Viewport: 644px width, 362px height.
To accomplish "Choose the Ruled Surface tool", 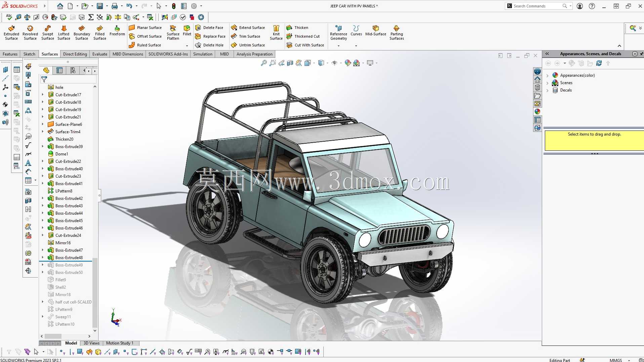I will pos(145,45).
